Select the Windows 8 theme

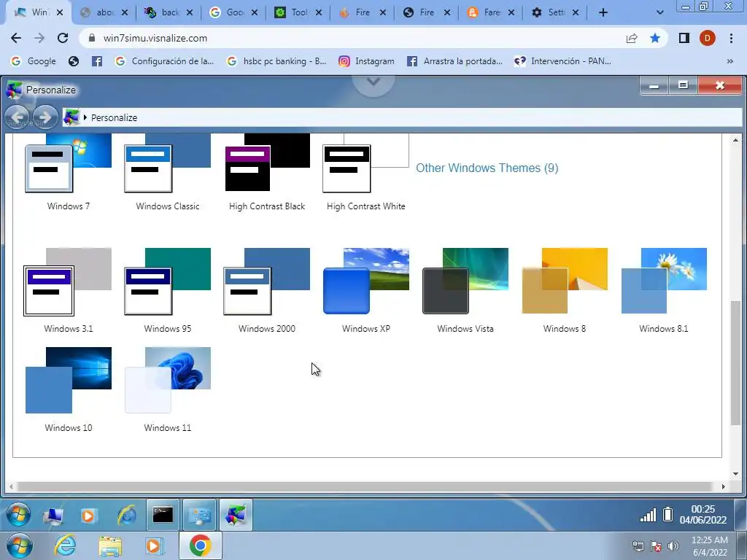tap(565, 290)
